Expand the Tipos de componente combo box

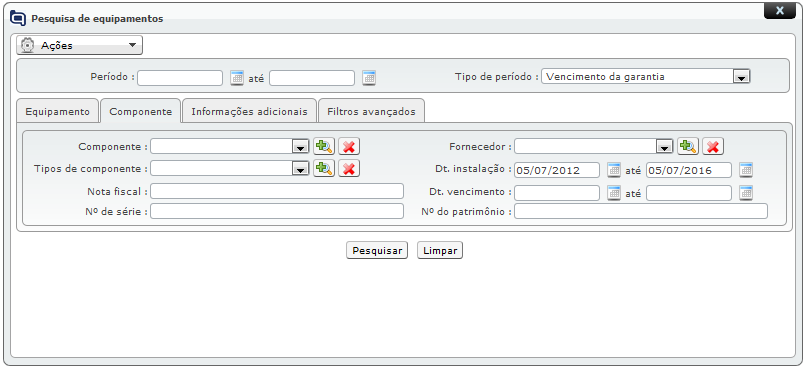(300, 169)
